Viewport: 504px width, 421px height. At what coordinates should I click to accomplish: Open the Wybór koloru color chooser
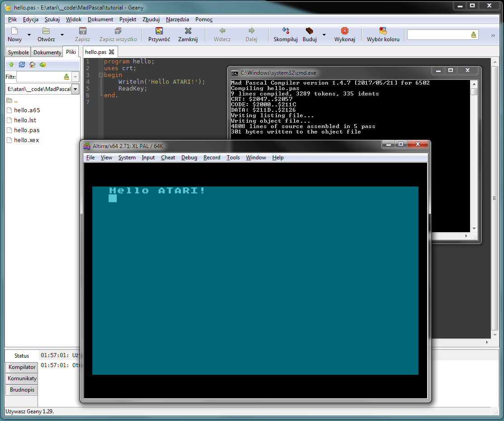[383, 31]
